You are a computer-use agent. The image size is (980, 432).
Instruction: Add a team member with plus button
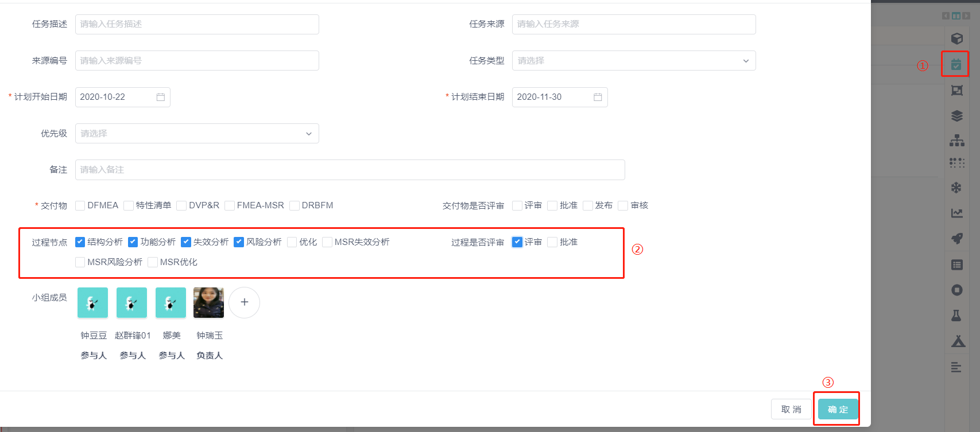[x=245, y=302]
